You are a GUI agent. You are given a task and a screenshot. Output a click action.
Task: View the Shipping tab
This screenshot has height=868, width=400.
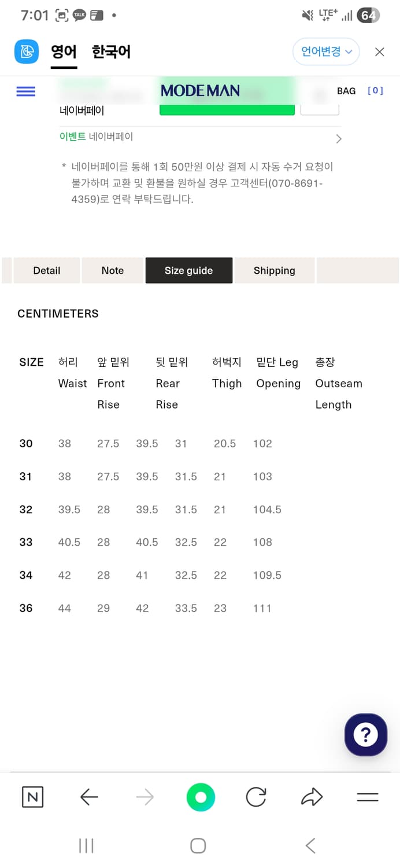point(274,270)
